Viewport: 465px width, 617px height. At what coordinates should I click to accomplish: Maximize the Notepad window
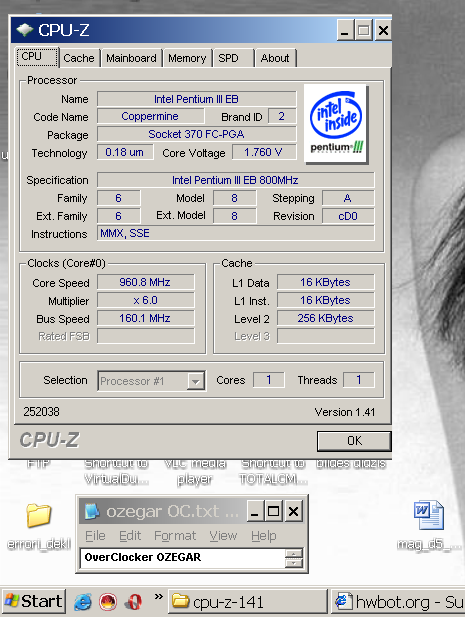pos(273,511)
